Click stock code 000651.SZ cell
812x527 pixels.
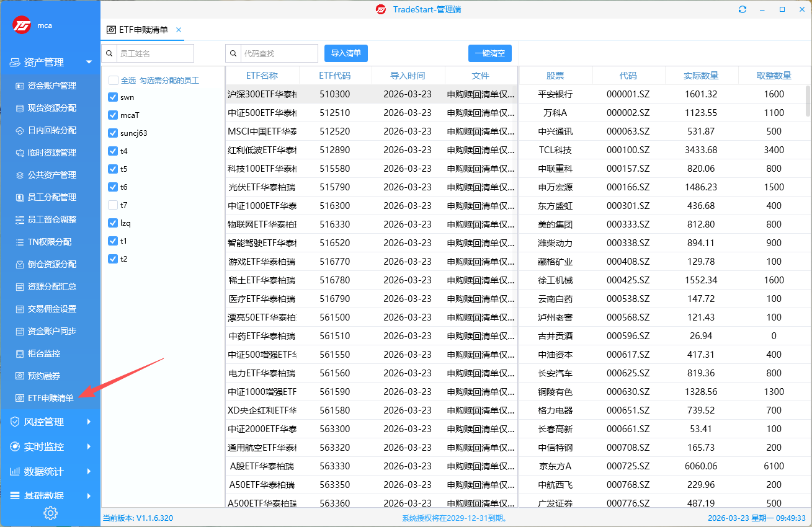(628, 410)
